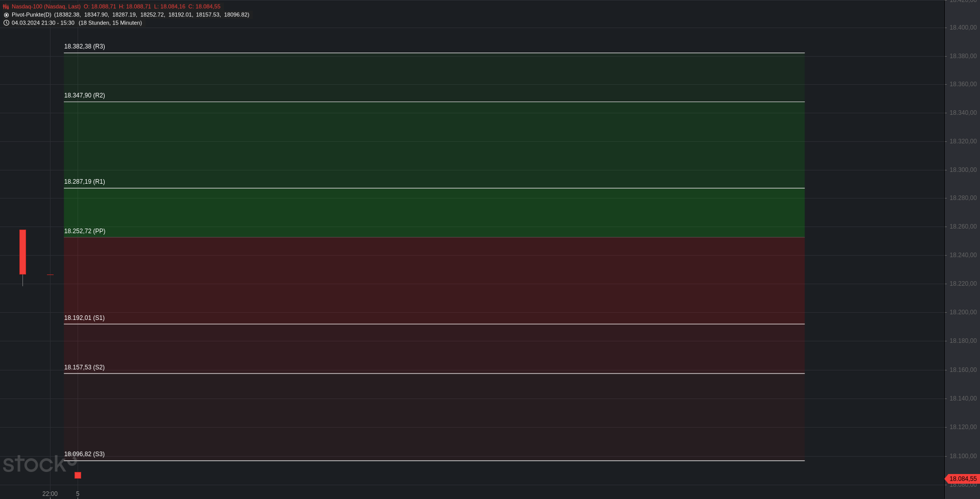The image size is (980, 499).
Task: Click the 18.287,19 (R1) pivot line label
Action: click(x=85, y=182)
